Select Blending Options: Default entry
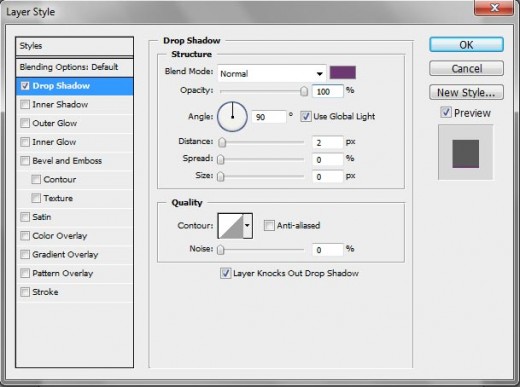Image resolution: width=520 pixels, height=387 pixels. [x=74, y=67]
